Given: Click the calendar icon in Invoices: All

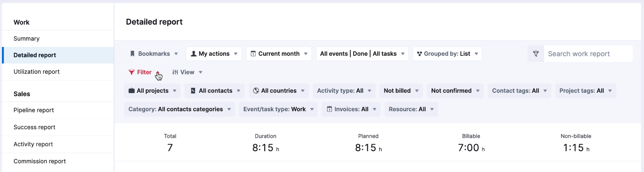Looking at the screenshot, I should [x=329, y=109].
